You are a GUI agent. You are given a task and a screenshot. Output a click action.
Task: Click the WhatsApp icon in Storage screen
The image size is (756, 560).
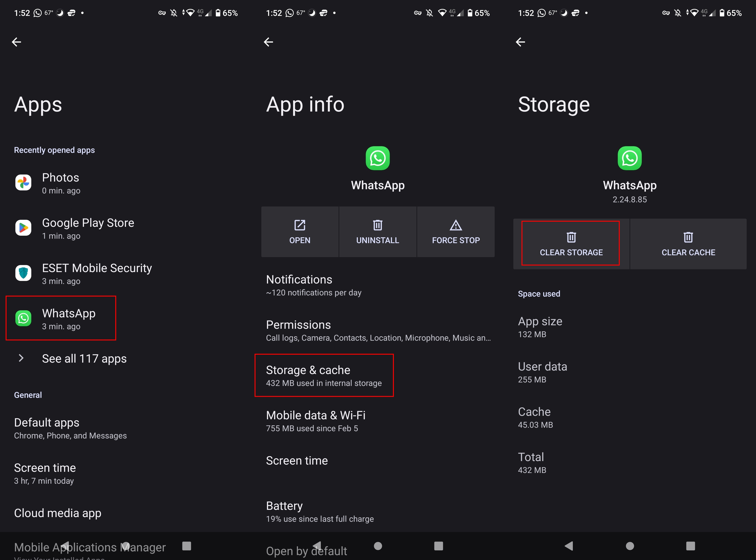(x=630, y=159)
